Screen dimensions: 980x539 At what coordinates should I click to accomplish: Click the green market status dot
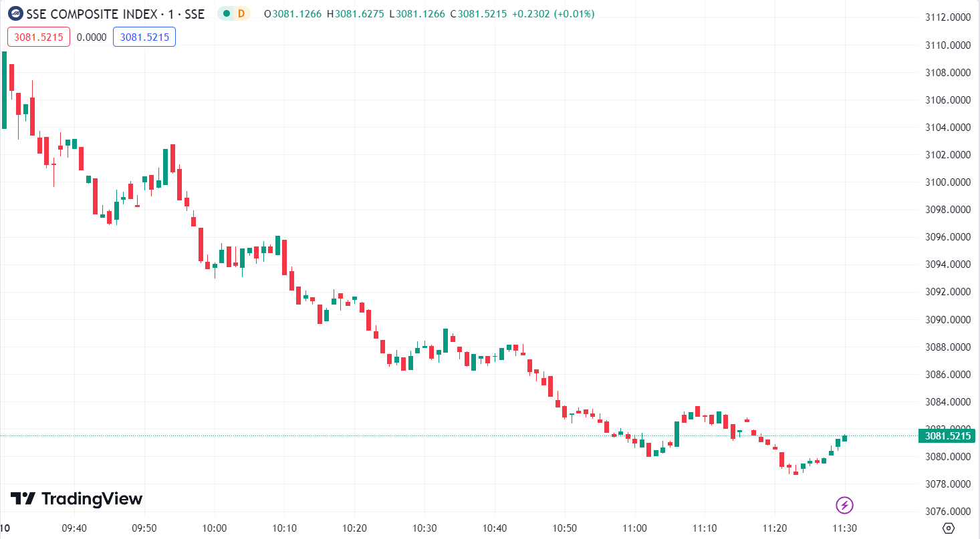(227, 13)
